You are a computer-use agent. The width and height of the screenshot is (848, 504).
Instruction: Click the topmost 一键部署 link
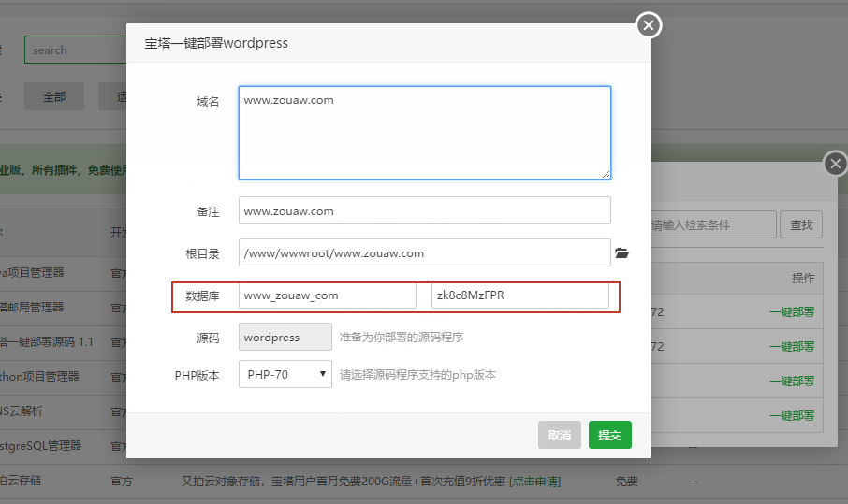(x=791, y=312)
